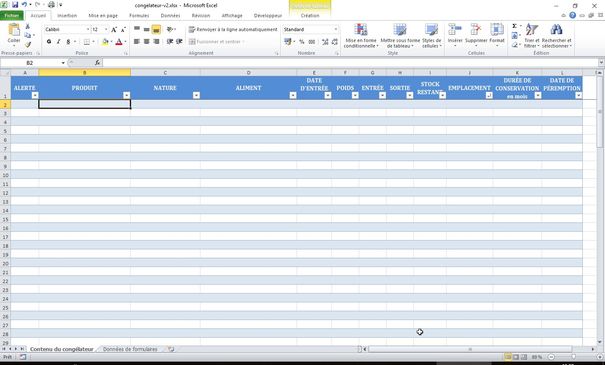Click the zoom slider handle
The image size is (605, 365).
click(574, 357)
